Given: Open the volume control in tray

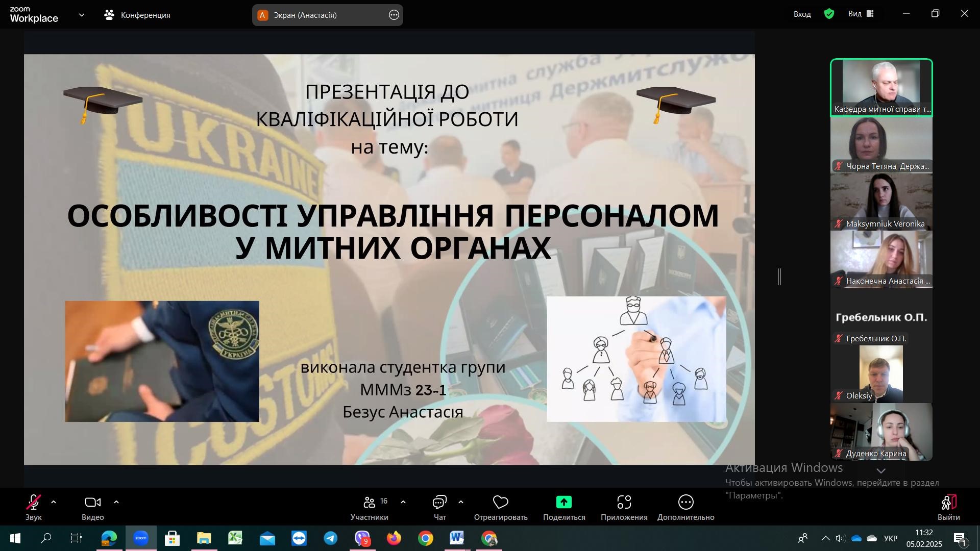Looking at the screenshot, I should pos(841,538).
